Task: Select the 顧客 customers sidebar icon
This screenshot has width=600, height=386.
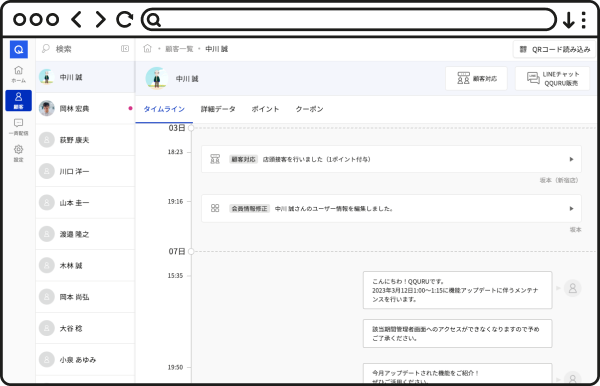Action: (x=18, y=101)
